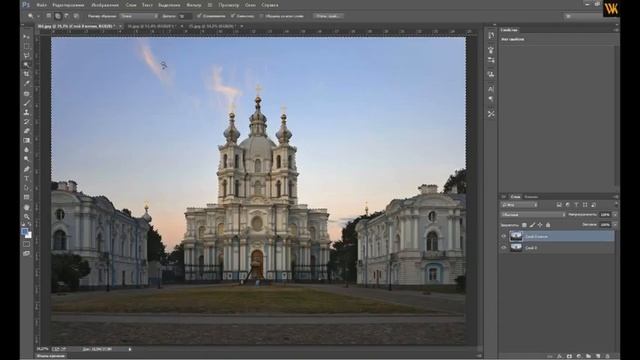
Task: Open the Размер образца dropdown
Action: click(139, 16)
